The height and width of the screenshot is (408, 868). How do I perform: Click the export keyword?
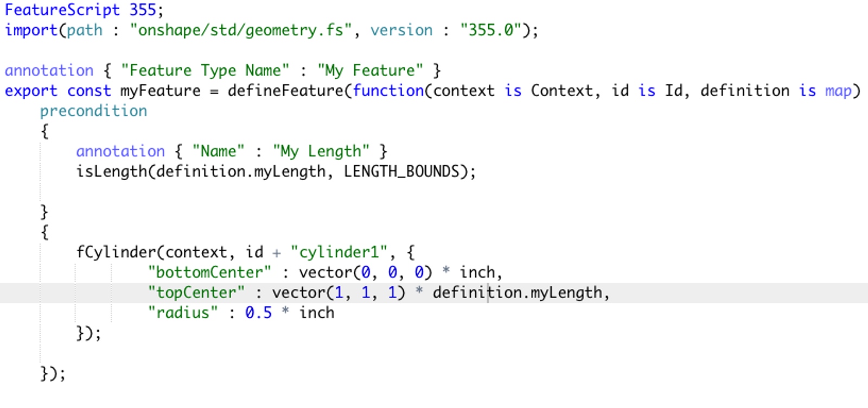click(31, 91)
